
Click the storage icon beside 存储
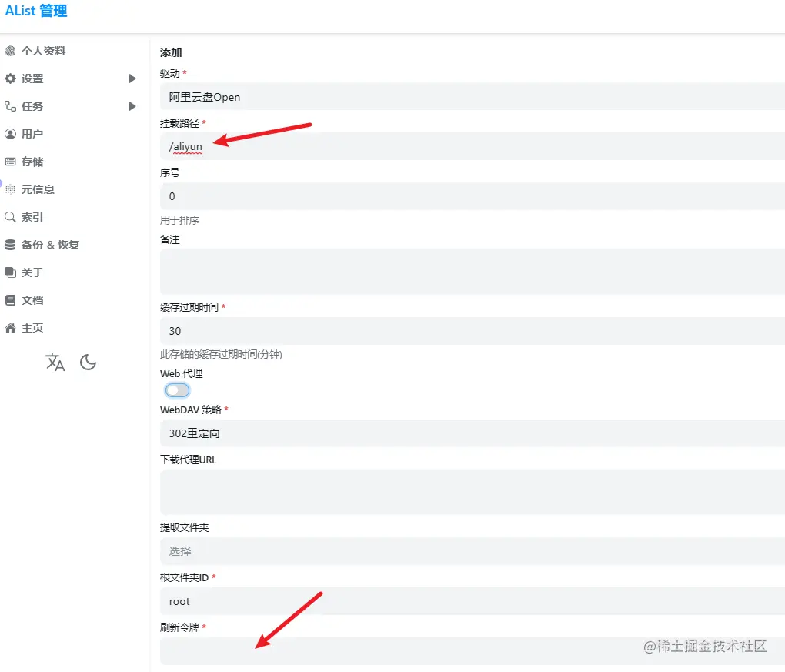[10, 162]
